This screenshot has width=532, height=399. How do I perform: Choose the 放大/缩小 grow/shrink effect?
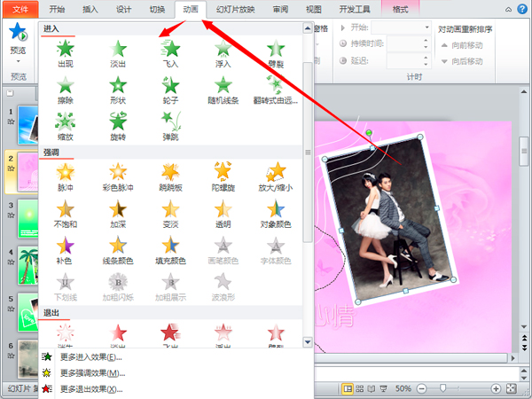[276, 176]
